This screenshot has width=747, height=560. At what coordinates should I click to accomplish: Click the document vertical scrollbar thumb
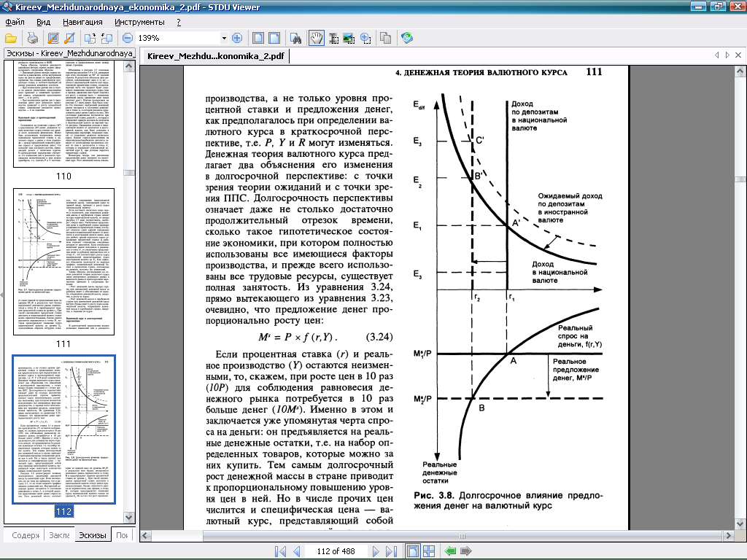coord(740,179)
